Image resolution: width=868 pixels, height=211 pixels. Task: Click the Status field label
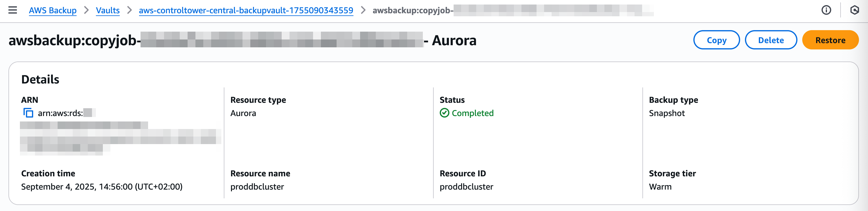(x=452, y=100)
